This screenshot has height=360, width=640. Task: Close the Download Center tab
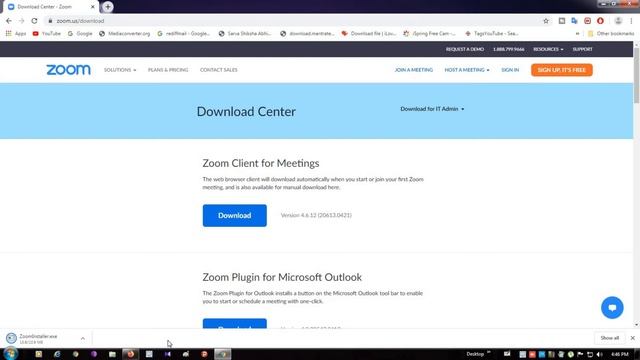click(x=93, y=7)
